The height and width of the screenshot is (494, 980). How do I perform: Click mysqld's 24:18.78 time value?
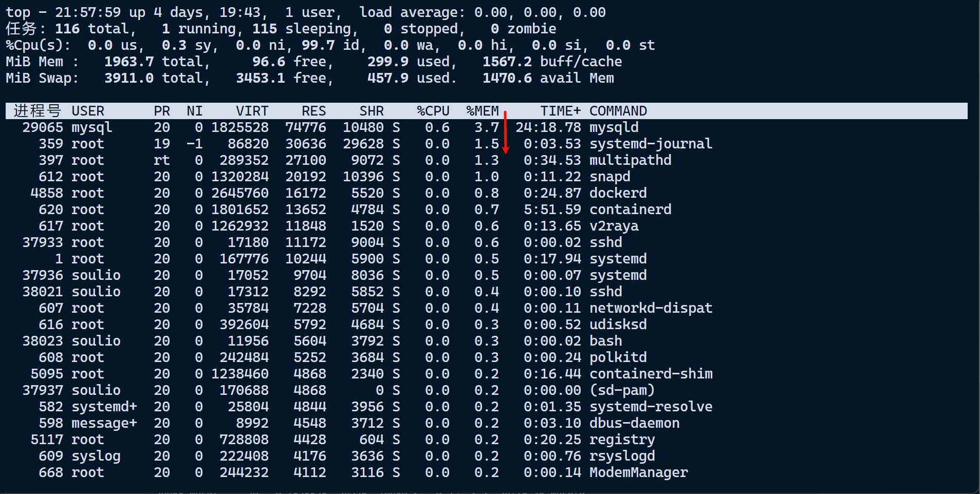(x=548, y=127)
